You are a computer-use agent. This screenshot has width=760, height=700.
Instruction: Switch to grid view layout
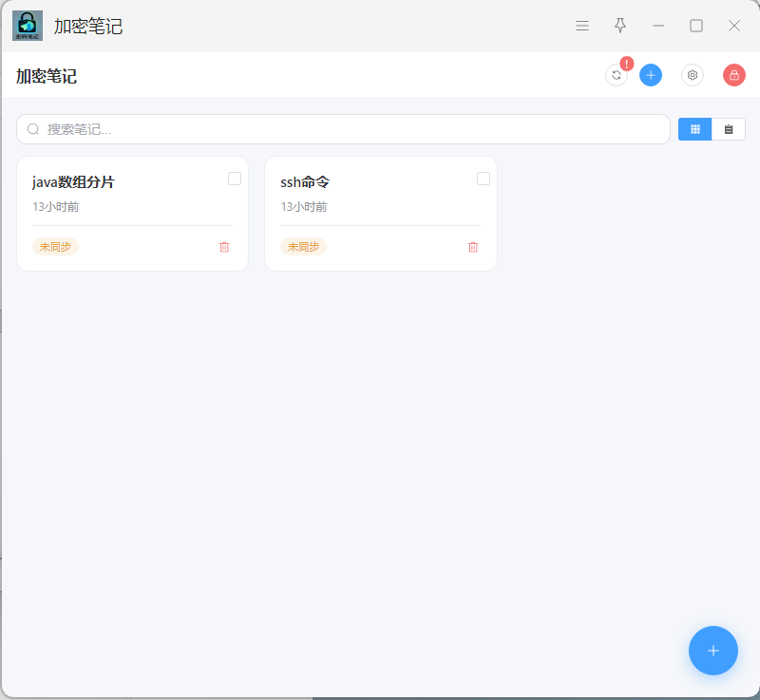[694, 129]
